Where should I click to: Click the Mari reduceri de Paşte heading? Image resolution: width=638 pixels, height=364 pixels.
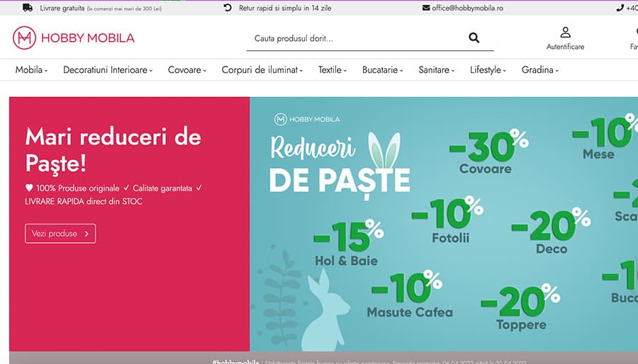(113, 149)
